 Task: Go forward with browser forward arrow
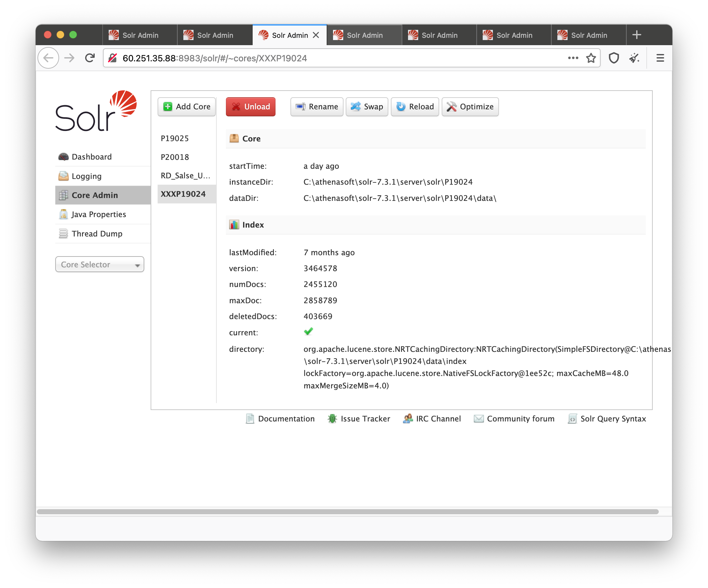click(70, 58)
